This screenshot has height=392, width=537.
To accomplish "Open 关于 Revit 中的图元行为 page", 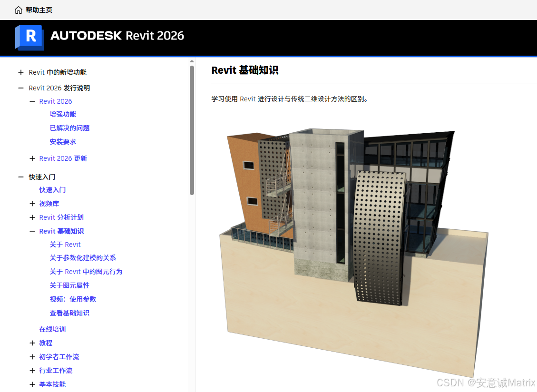I will point(86,272).
